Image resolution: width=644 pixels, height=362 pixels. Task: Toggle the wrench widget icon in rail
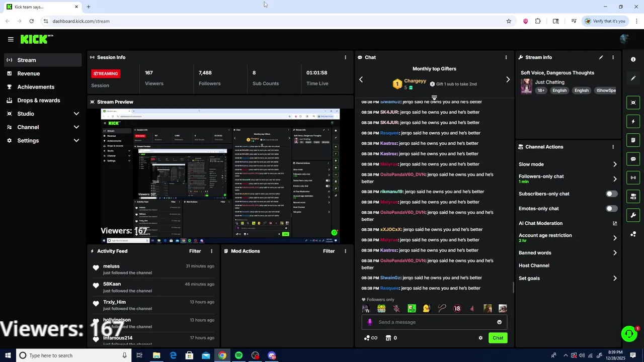point(633,215)
